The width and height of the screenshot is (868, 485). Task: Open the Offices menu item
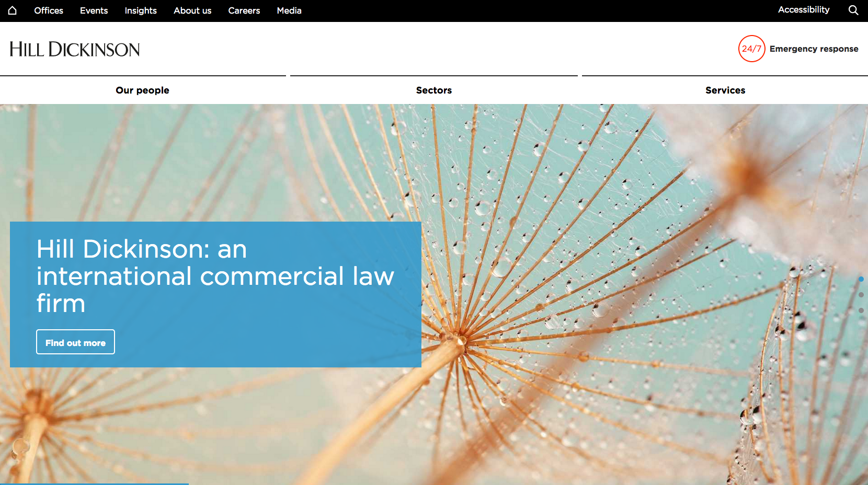(x=49, y=10)
